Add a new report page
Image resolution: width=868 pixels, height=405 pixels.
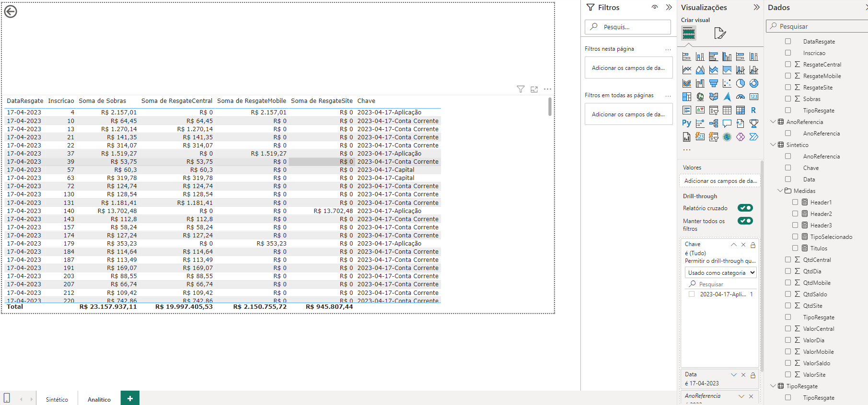tap(130, 398)
